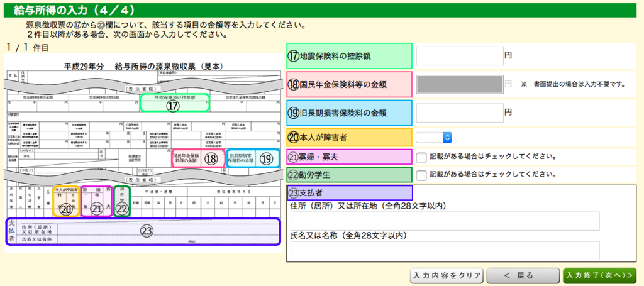This screenshot has width=644, height=286.
Task: Click the ⑲旧長期損害保険料の金額 input field
Action: pos(460,113)
